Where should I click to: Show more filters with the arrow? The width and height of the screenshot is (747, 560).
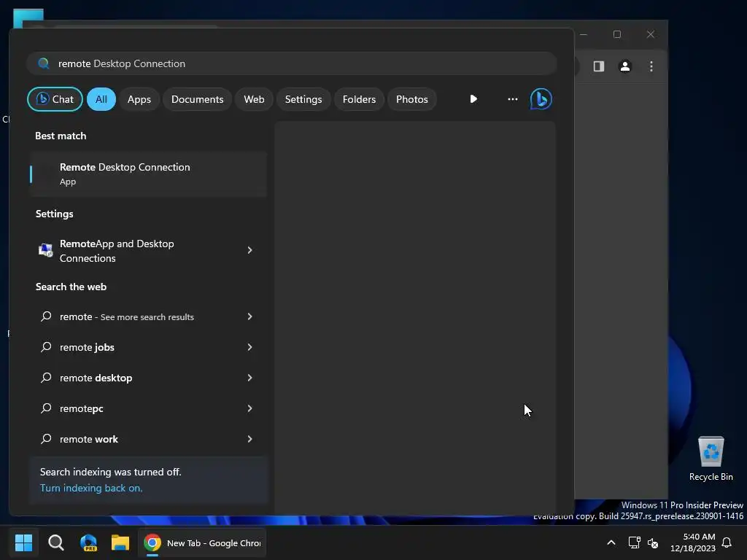473,99
